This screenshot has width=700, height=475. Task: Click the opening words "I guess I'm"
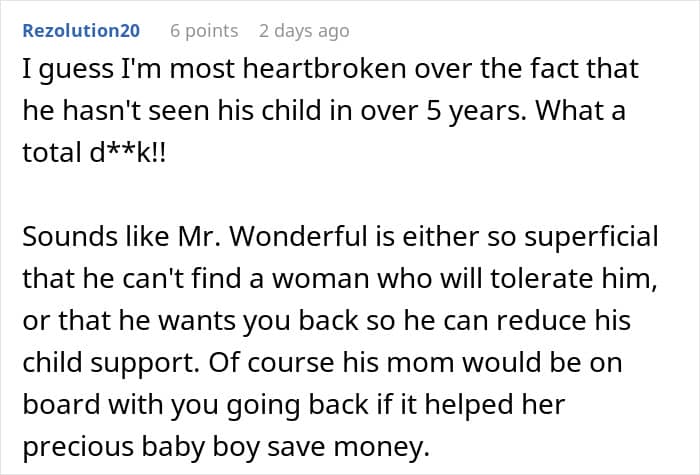click(x=80, y=71)
